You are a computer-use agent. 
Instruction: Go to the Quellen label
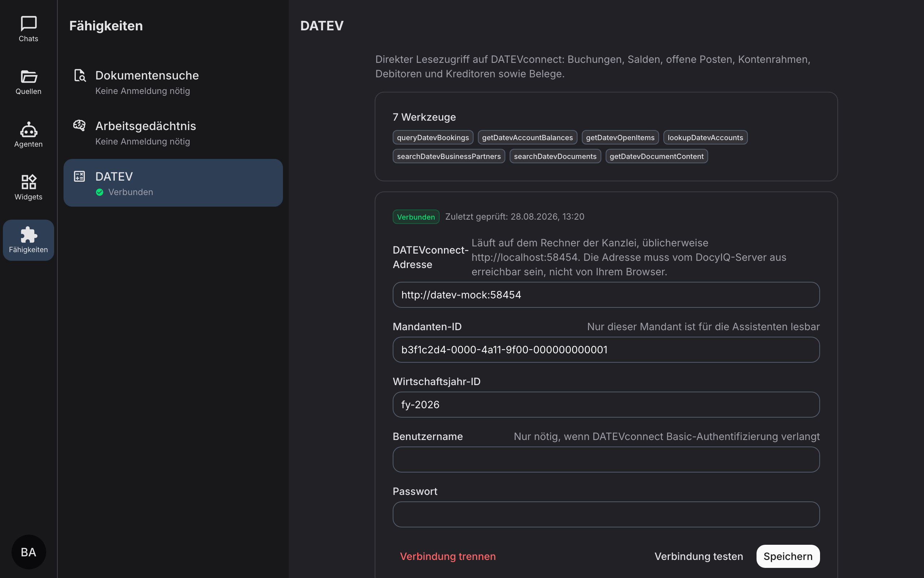(29, 91)
